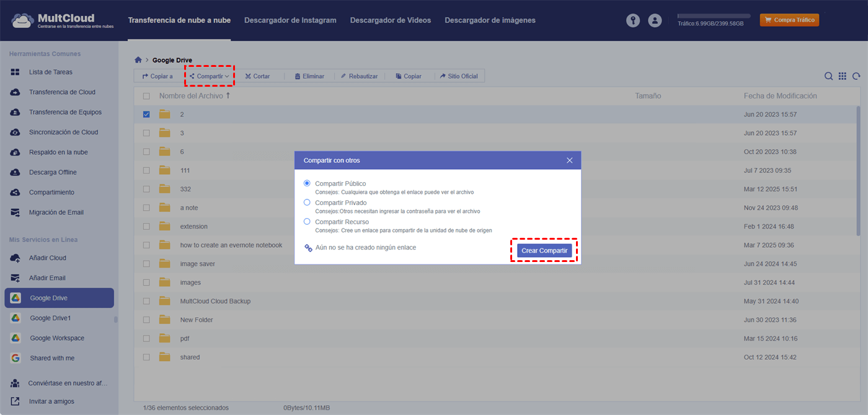Click the Rebautizar toolbar button
Viewport: 868px width, 415px height.
click(359, 76)
